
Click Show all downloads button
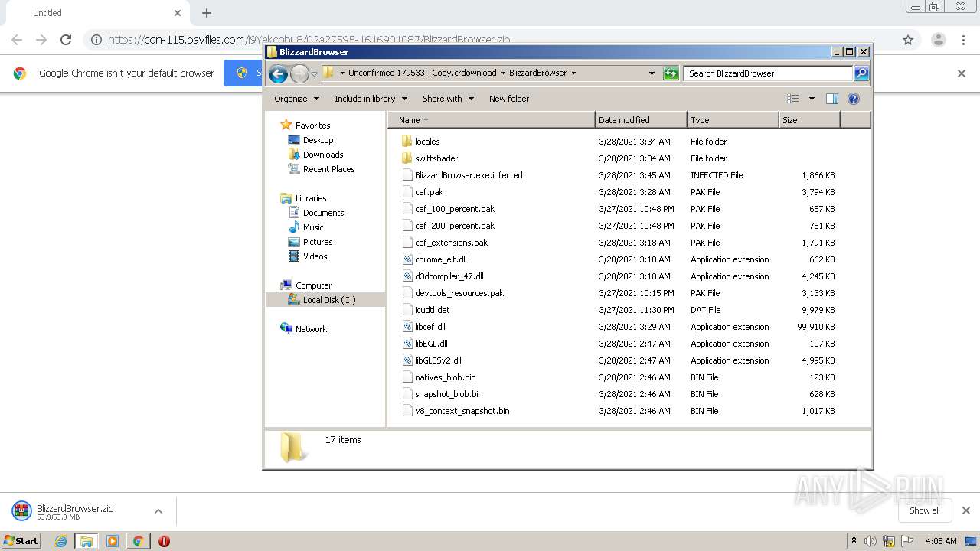[924, 510]
